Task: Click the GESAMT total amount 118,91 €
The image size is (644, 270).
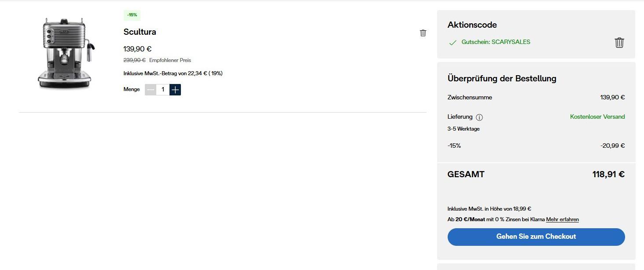Action: 608,175
